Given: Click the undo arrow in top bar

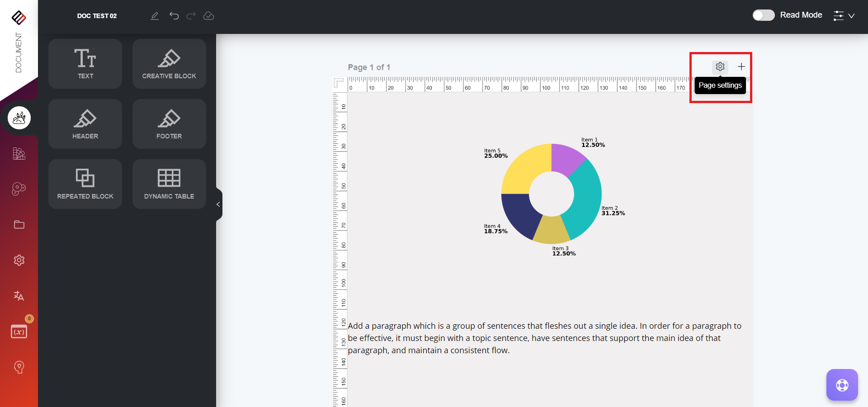Looking at the screenshot, I should click(174, 16).
